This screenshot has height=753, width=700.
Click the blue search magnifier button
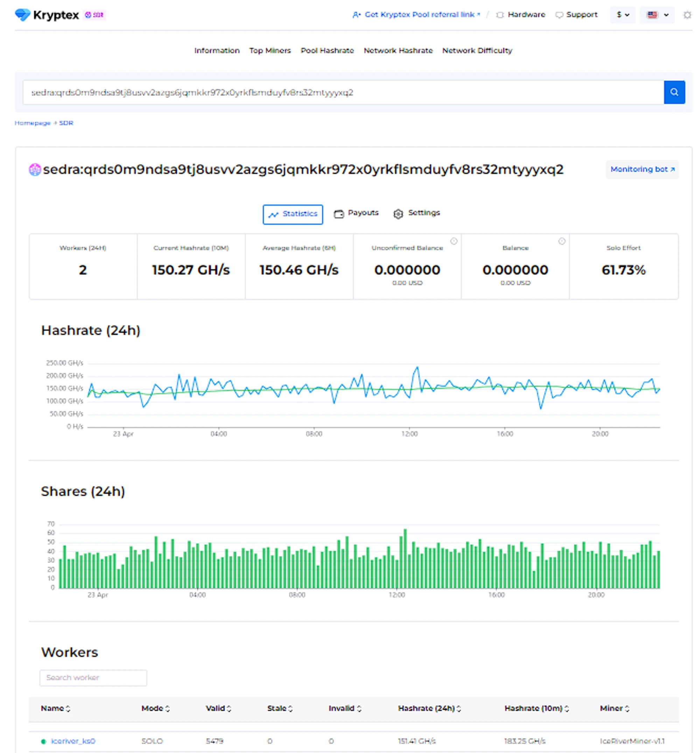(x=674, y=92)
